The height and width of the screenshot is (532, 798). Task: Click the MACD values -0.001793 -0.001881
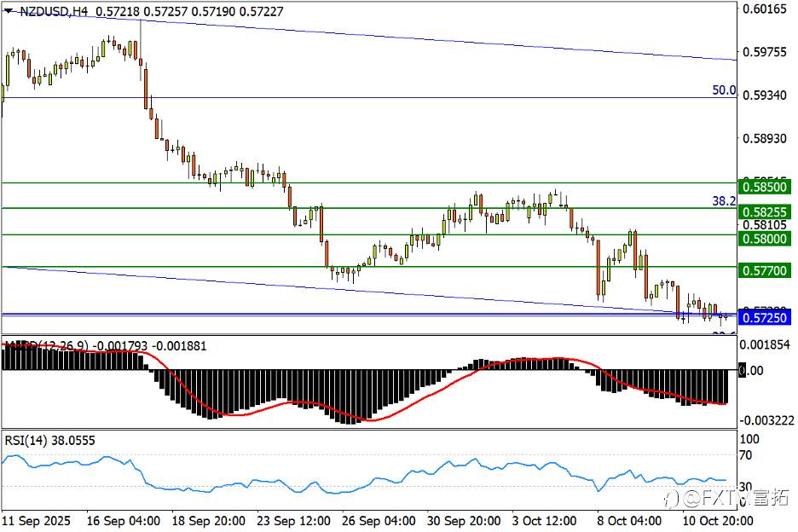pyautogui.click(x=151, y=346)
